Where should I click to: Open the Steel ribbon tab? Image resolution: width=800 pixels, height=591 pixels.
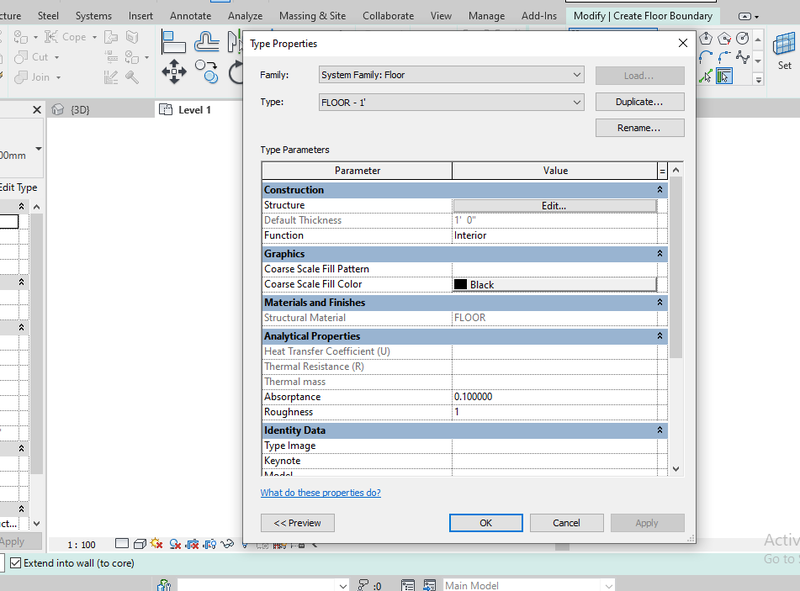pos(48,16)
